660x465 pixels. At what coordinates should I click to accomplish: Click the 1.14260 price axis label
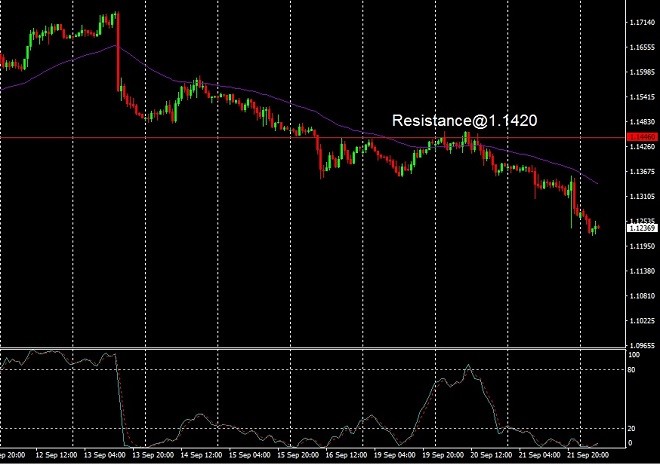tap(642, 147)
